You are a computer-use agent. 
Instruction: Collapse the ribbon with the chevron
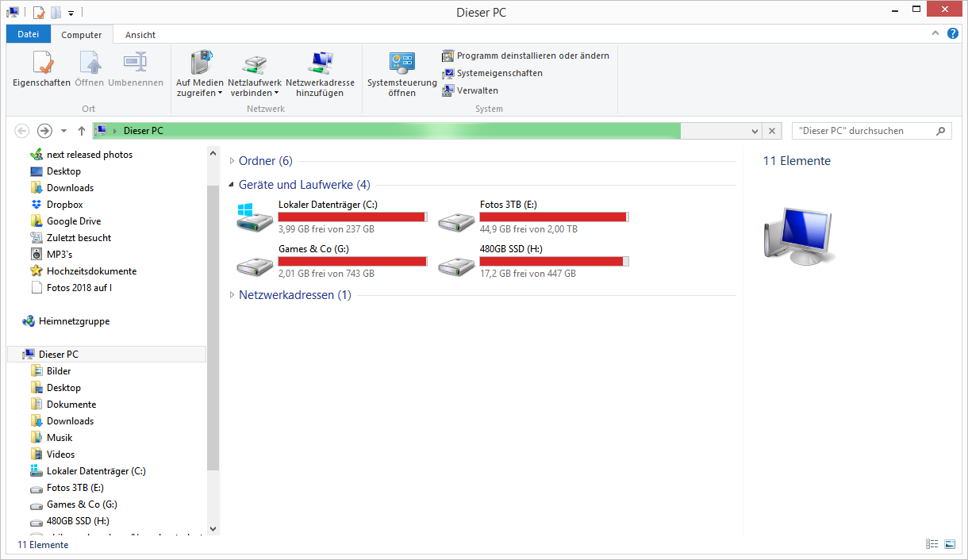pos(935,34)
